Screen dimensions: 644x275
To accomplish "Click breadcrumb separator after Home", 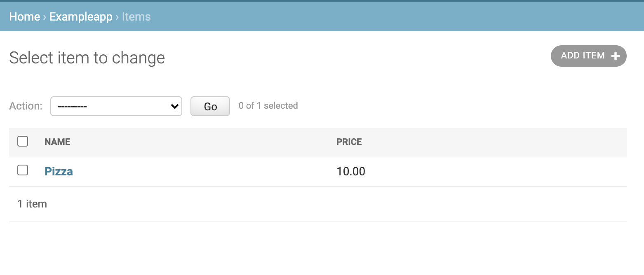I will coord(45,17).
